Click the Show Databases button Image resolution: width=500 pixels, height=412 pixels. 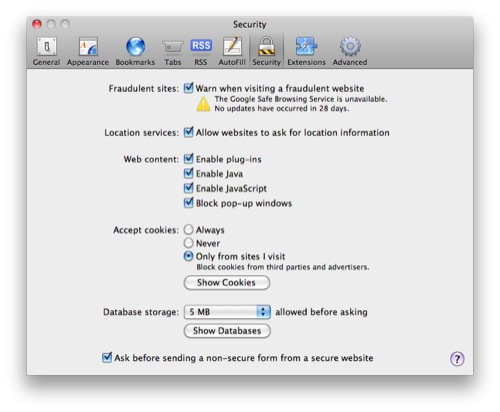coord(227,331)
